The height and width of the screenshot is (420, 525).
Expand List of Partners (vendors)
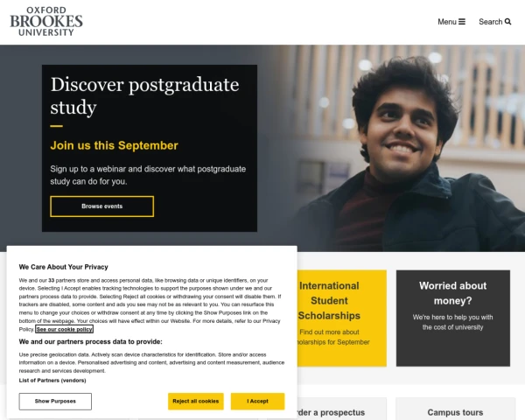click(52, 380)
